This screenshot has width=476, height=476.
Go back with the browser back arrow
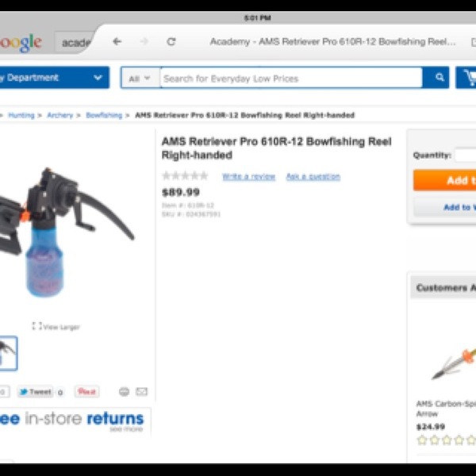click(117, 41)
